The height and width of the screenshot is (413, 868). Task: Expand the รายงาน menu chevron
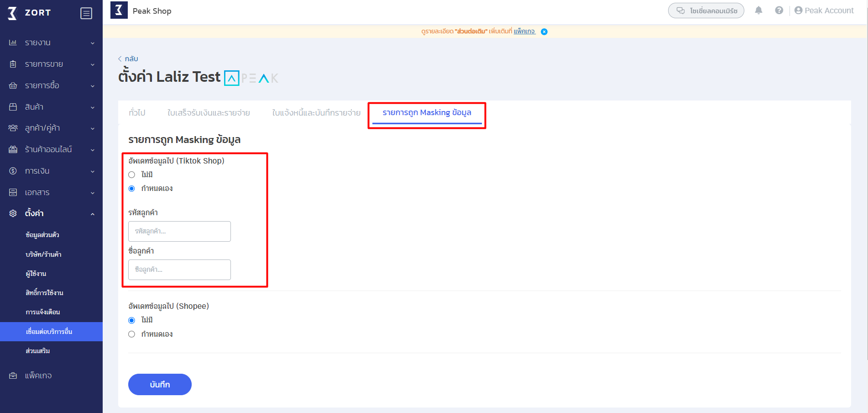(x=93, y=43)
